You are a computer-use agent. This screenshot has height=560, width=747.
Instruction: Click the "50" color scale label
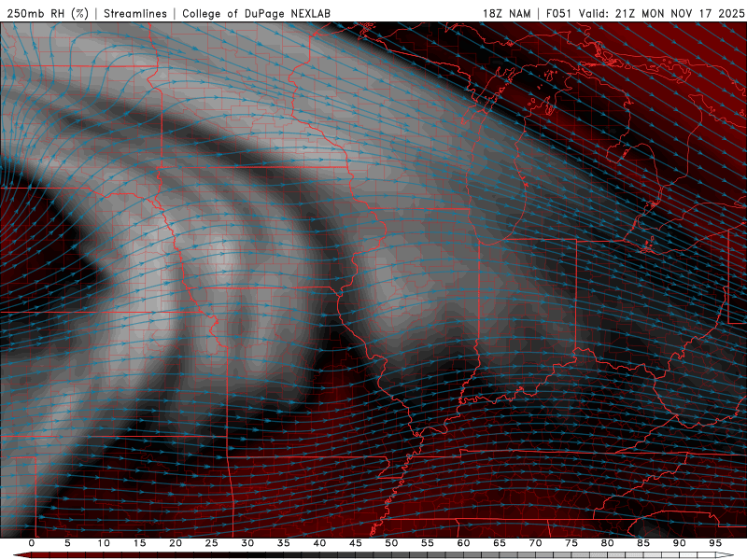pos(391,543)
